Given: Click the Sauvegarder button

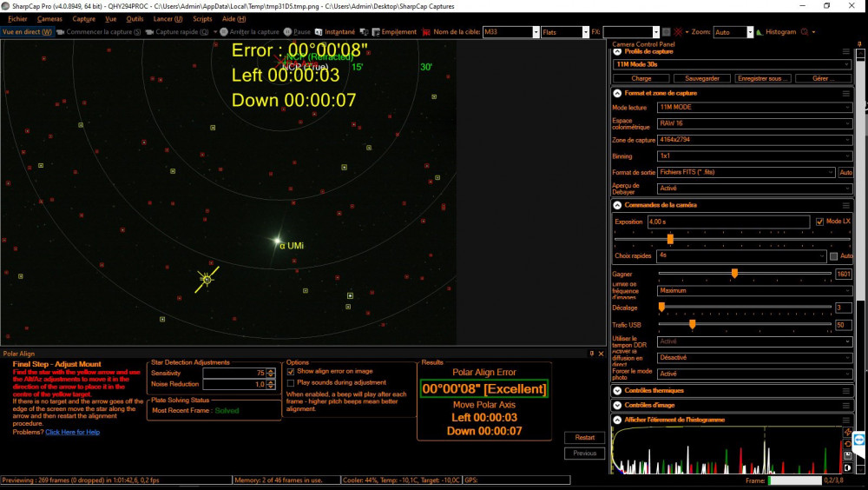Looking at the screenshot, I should coord(702,79).
